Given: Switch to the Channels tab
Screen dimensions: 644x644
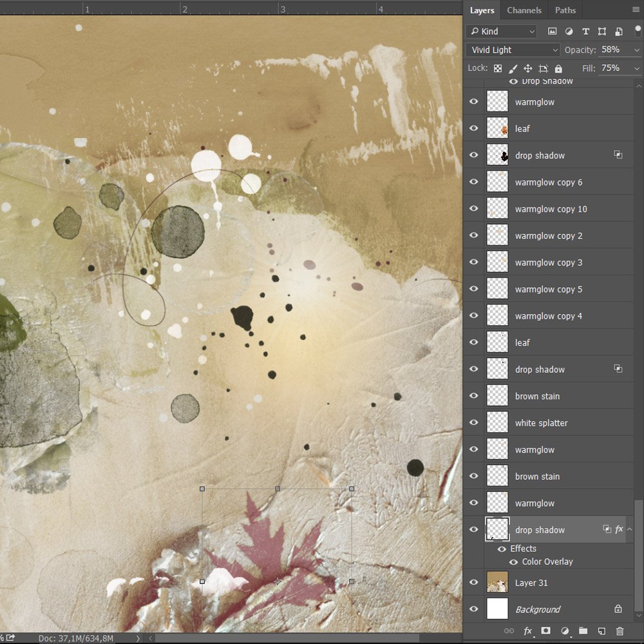Looking at the screenshot, I should click(524, 10).
